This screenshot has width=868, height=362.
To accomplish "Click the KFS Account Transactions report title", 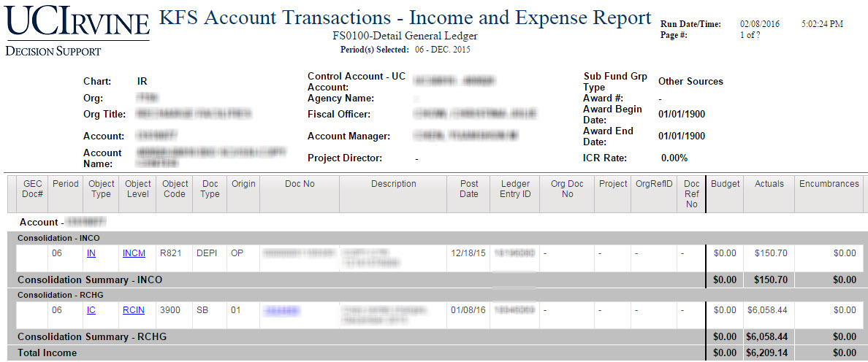I will 405,18.
